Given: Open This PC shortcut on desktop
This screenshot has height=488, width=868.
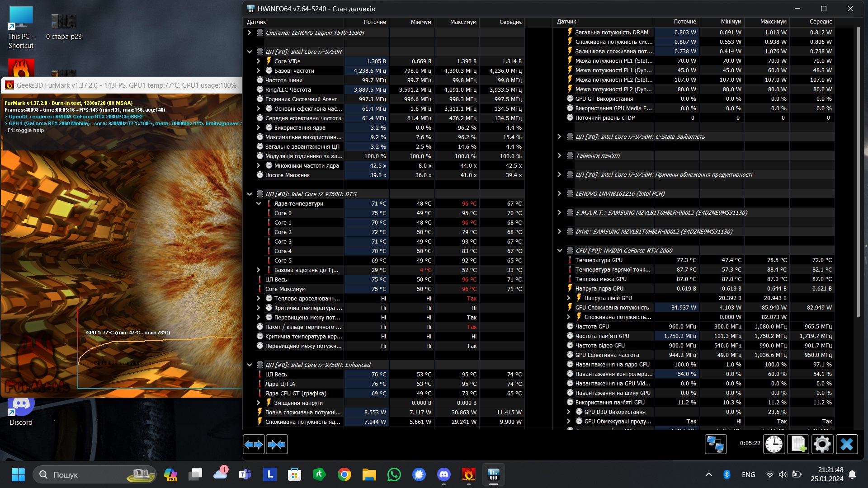Looking at the screenshot, I should point(21,27).
